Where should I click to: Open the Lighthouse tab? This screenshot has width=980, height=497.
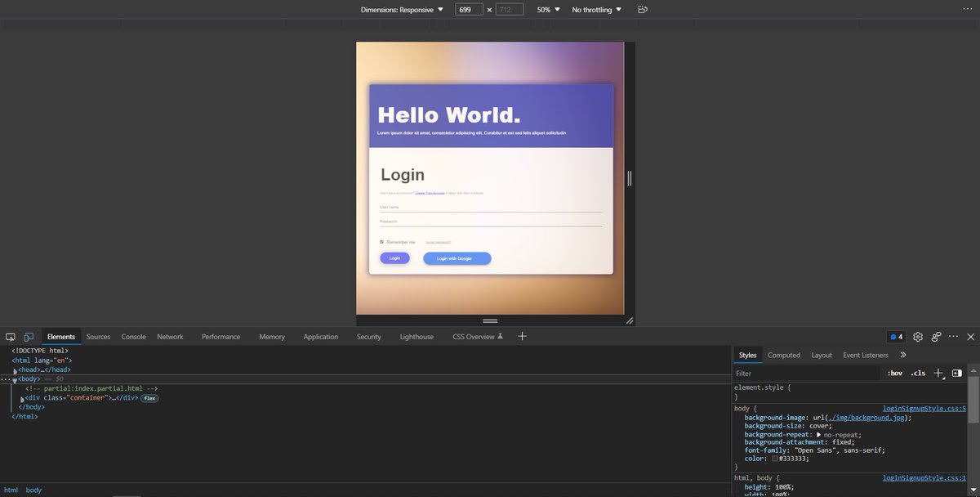[x=416, y=337]
